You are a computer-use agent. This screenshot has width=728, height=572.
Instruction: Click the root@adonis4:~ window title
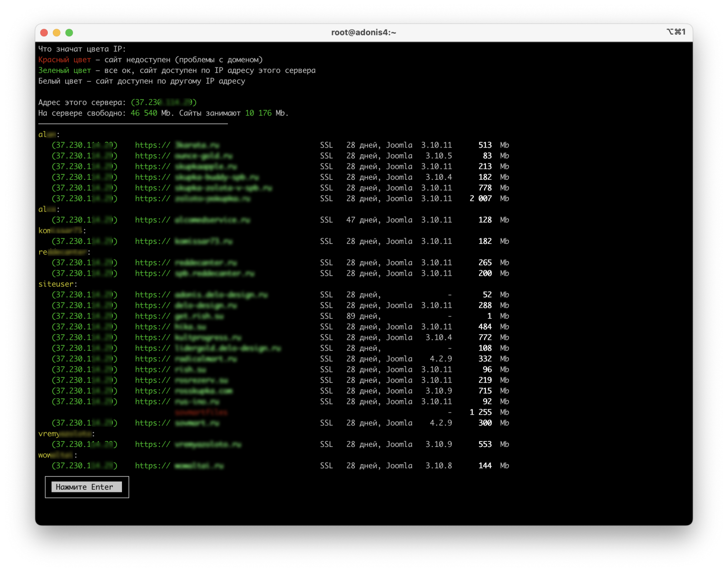pos(364,32)
